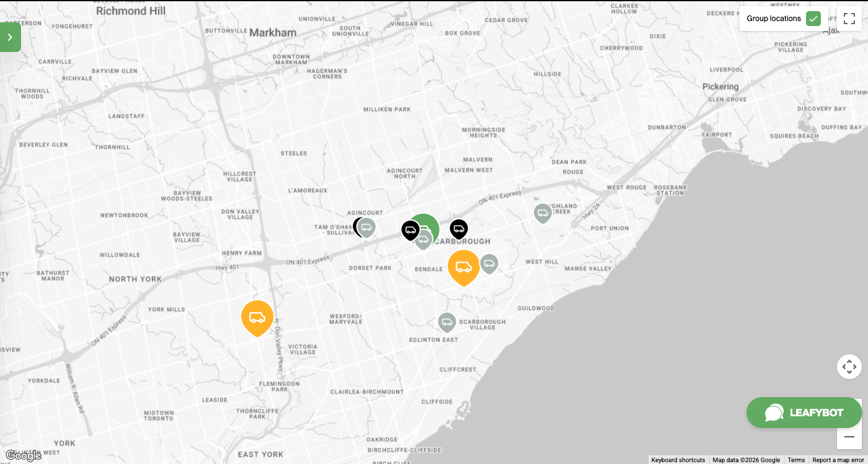Open the LeafyBot chat

click(804, 413)
